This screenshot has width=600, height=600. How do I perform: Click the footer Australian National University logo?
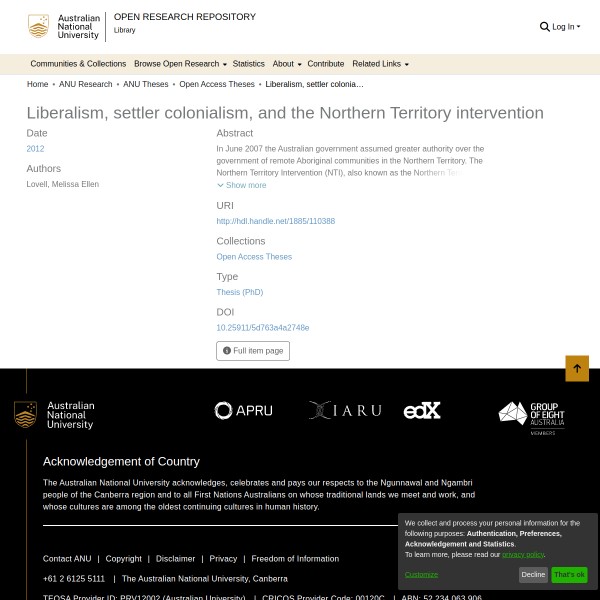click(54, 415)
